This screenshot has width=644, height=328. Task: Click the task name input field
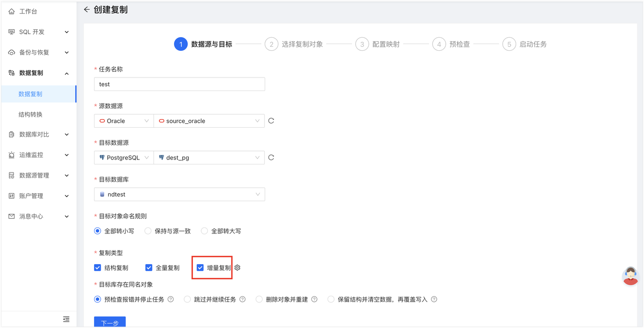179,84
